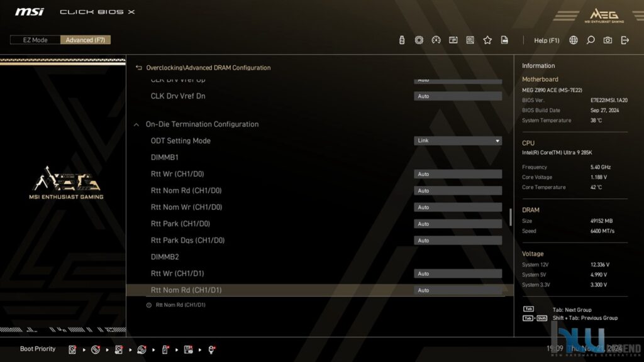This screenshot has height=362, width=644.
Task: Click Core Voltage value 1.188 V
Action: [x=599, y=177]
